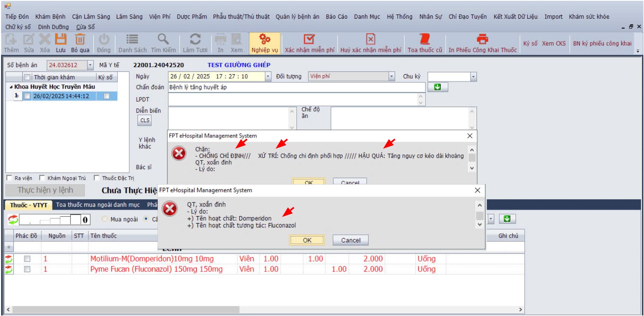Open the Dược Phẩm menu
Viewport: 644px width, 316px height.
(x=192, y=17)
